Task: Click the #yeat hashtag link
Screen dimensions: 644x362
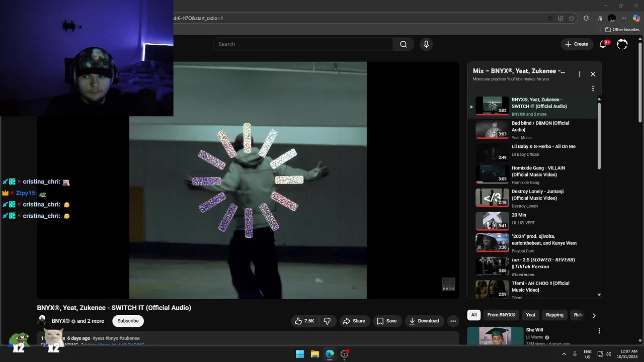Action: click(x=98, y=338)
